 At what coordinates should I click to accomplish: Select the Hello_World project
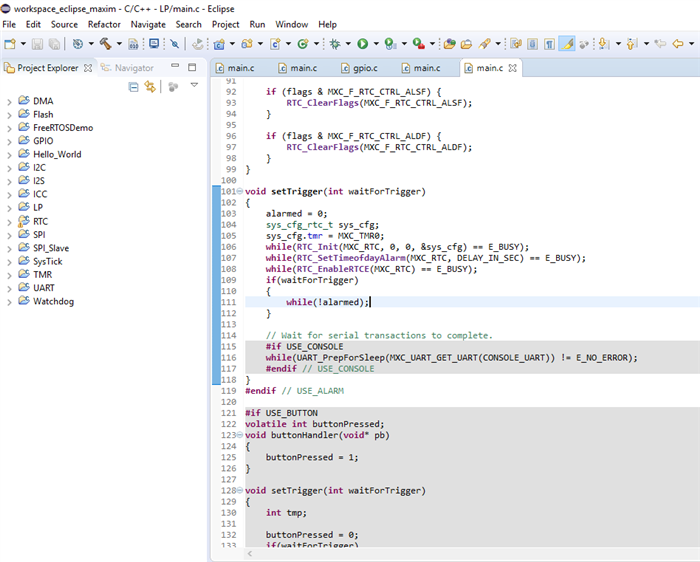coord(56,154)
